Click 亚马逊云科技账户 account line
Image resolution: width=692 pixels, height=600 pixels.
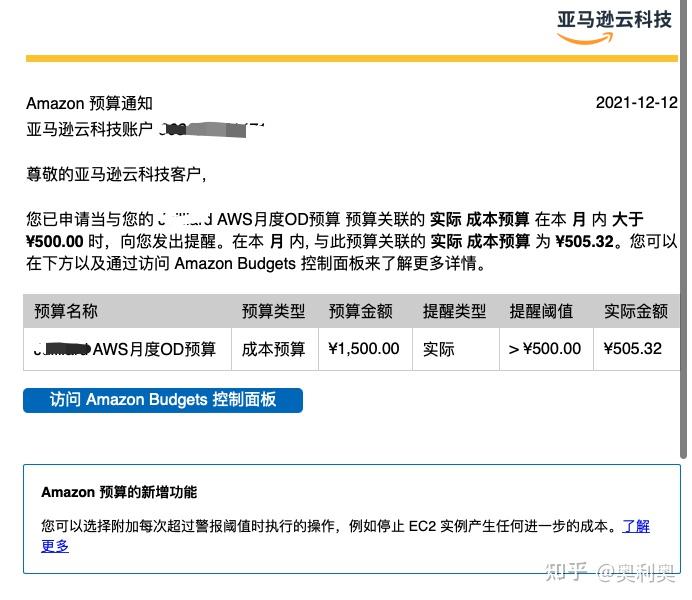pyautogui.click(x=145, y=129)
